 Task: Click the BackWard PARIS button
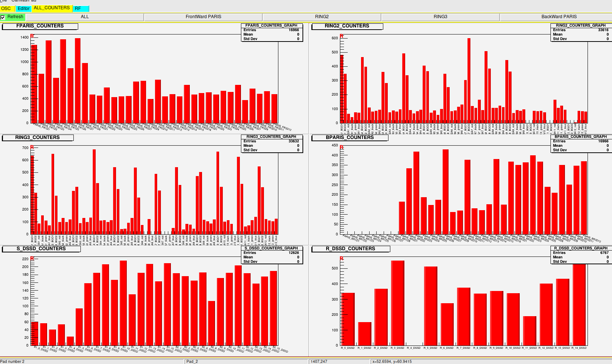559,17
